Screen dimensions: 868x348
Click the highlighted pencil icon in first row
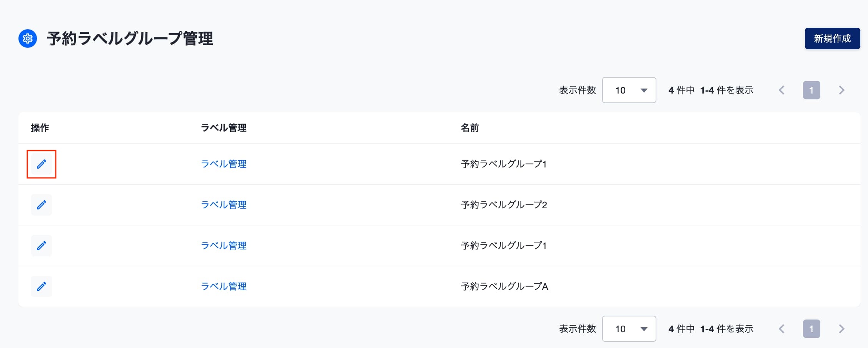point(42,164)
